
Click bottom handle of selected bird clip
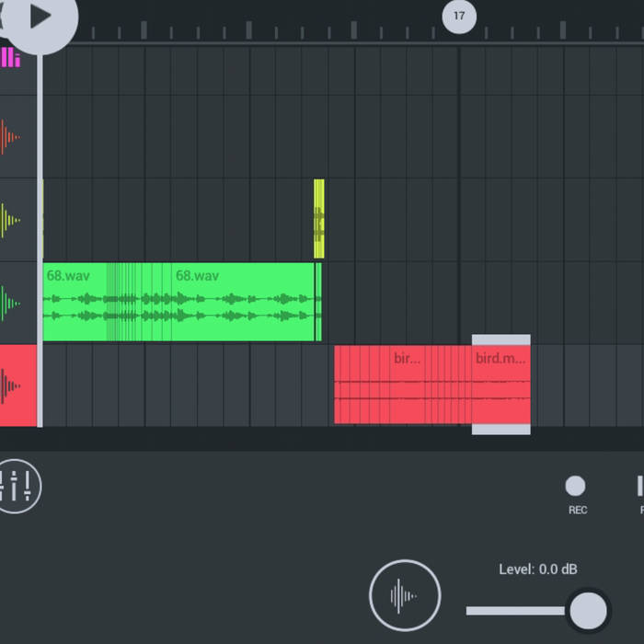(501, 430)
